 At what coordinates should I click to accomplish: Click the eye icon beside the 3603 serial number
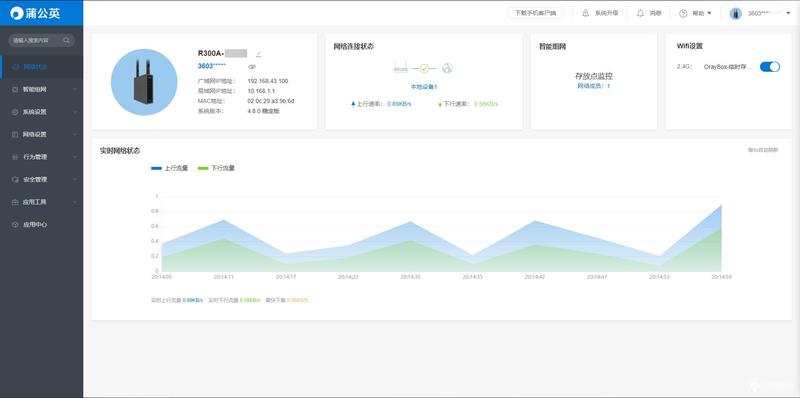coord(252,66)
